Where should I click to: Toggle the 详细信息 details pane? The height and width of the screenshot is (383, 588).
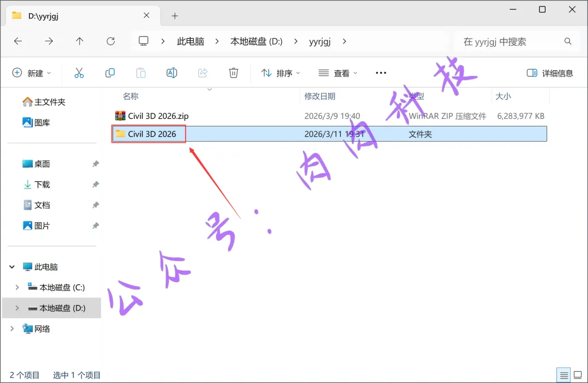[x=550, y=73]
